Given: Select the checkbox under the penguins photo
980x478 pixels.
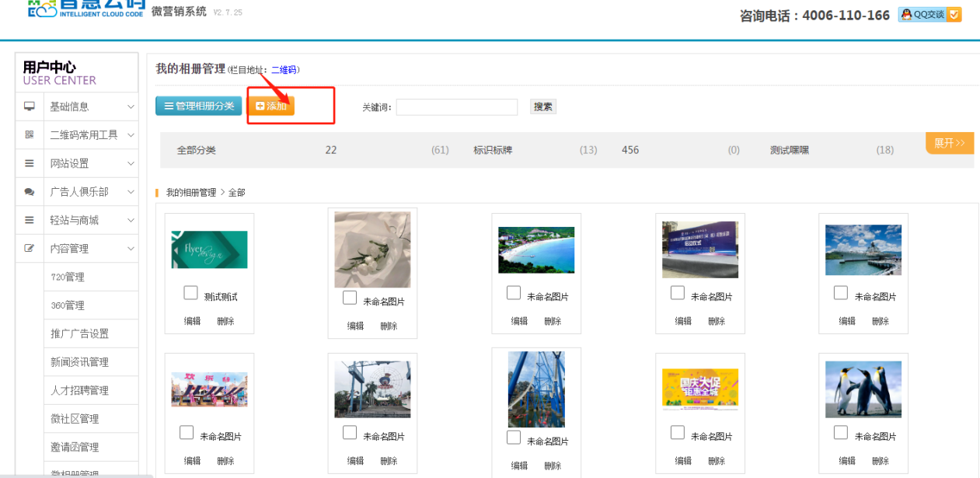Looking at the screenshot, I should pos(840,432).
